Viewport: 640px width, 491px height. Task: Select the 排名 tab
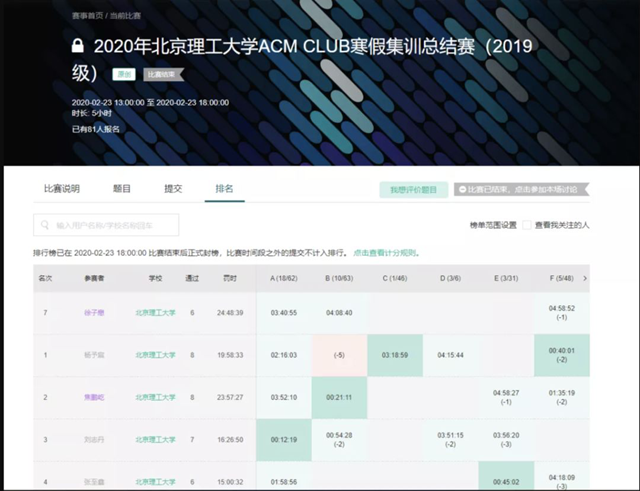point(225,188)
